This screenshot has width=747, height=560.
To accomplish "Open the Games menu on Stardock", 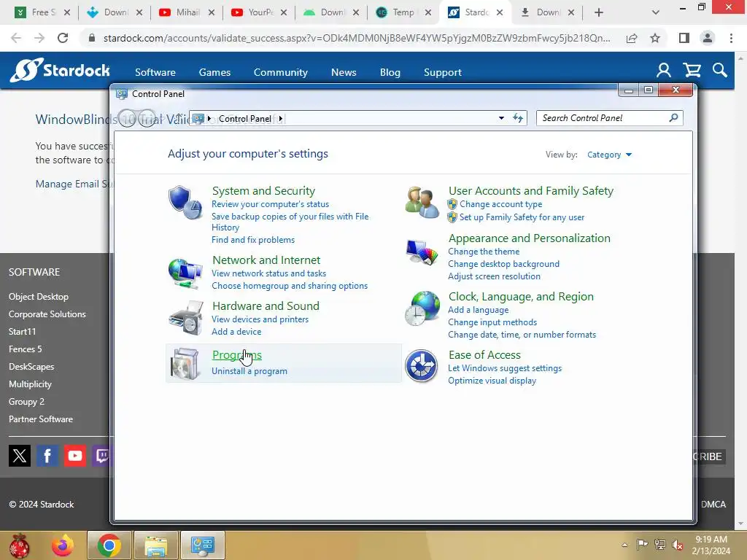I will pos(214,72).
